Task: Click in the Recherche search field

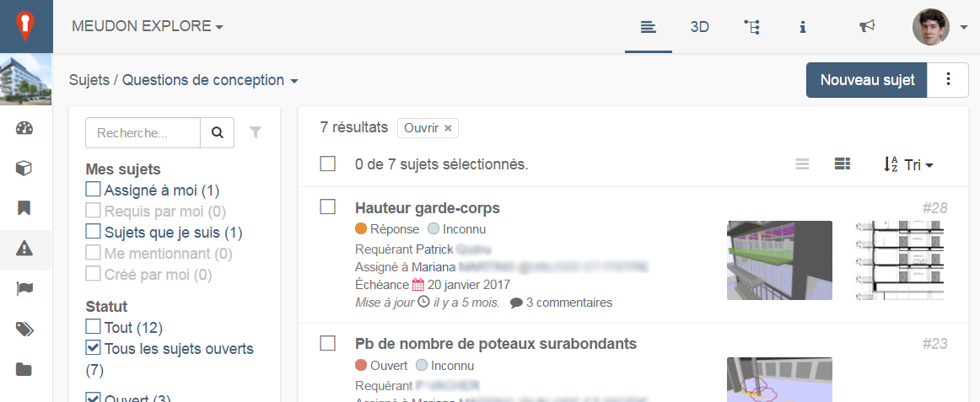Action: tap(143, 133)
